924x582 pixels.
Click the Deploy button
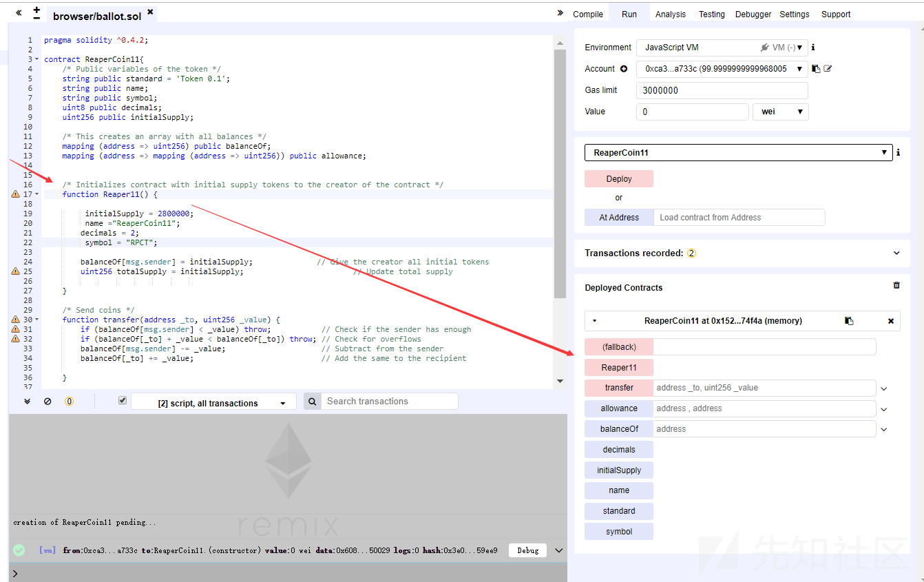coord(619,179)
